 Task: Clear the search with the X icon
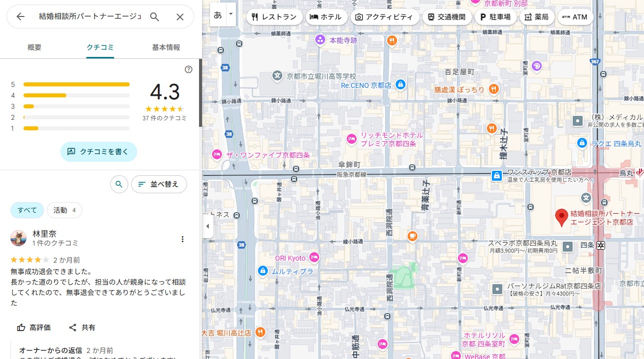pyautogui.click(x=180, y=16)
